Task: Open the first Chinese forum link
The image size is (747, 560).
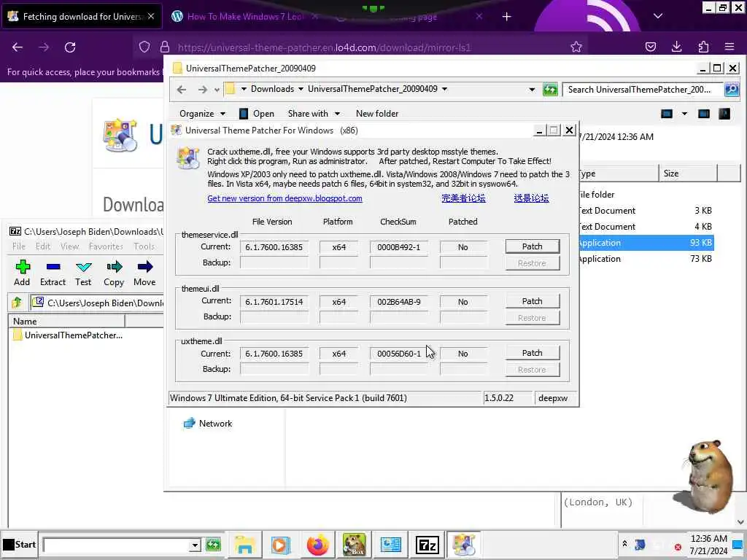Action: coord(463,198)
